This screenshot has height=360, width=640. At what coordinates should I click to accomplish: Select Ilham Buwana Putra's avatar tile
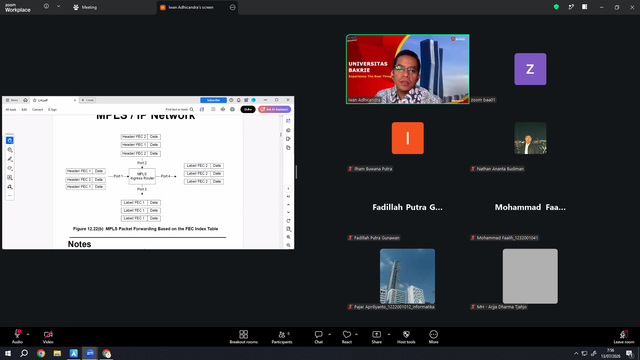408,138
